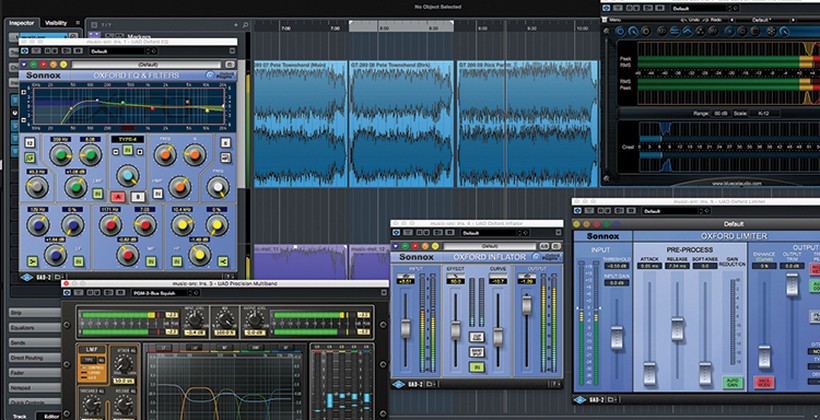
Task: Open the Track tab at the bottom
Action: click(x=19, y=416)
